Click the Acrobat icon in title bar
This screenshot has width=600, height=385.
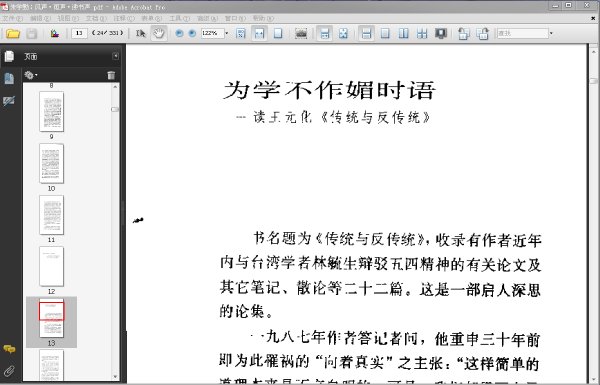coord(5,7)
